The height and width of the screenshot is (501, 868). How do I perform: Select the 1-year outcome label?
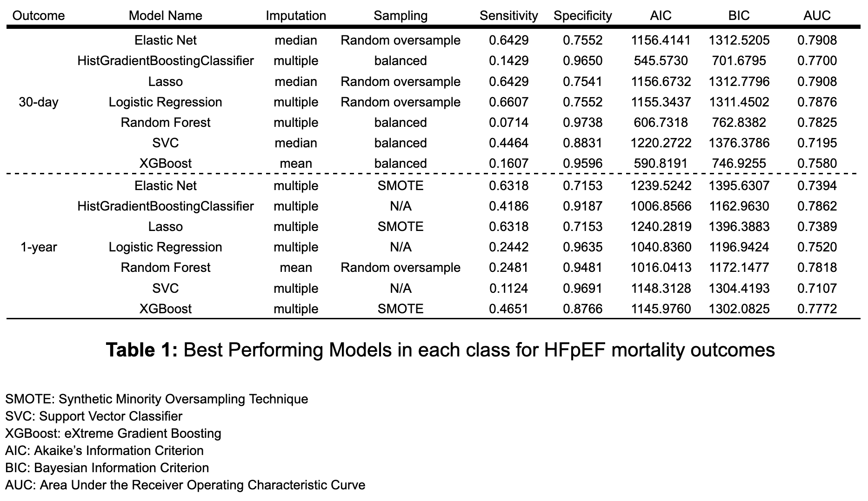pos(39,247)
